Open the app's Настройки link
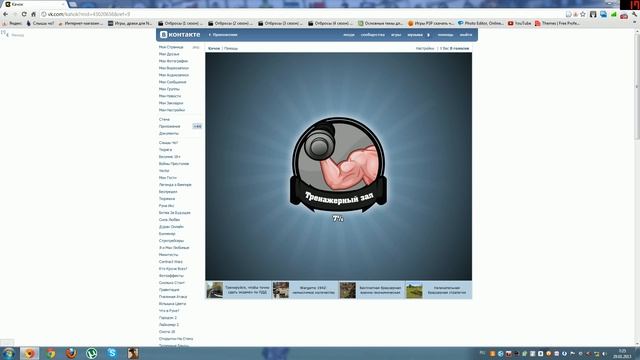Screen dimensions: 640x360 point(425,49)
